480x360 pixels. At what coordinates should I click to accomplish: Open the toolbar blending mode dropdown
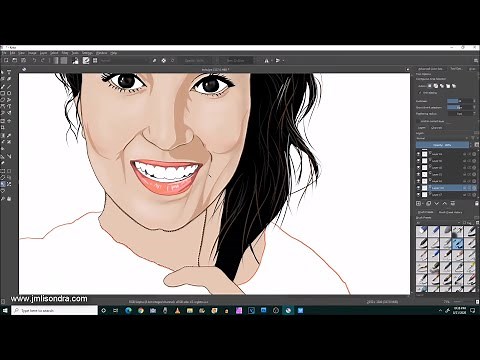point(123,60)
